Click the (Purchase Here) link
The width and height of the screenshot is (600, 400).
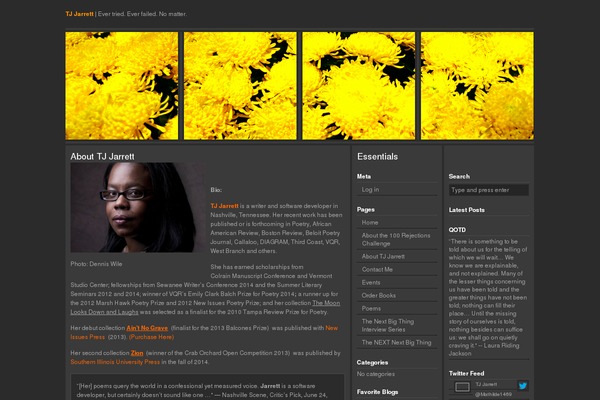click(x=152, y=337)
